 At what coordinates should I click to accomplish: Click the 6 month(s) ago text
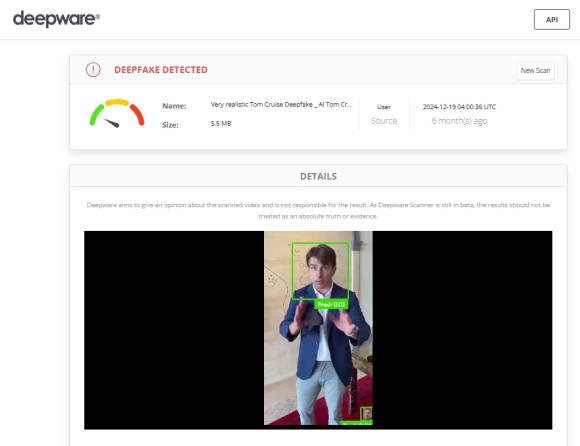[x=459, y=121]
